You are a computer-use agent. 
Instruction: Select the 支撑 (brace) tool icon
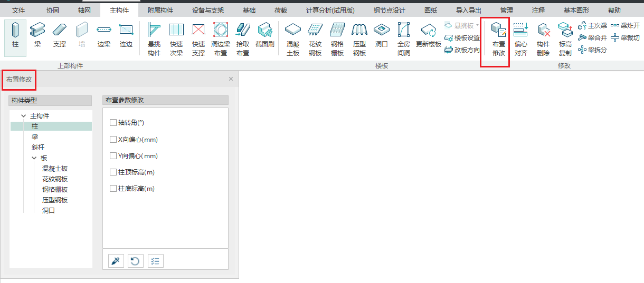click(x=60, y=37)
